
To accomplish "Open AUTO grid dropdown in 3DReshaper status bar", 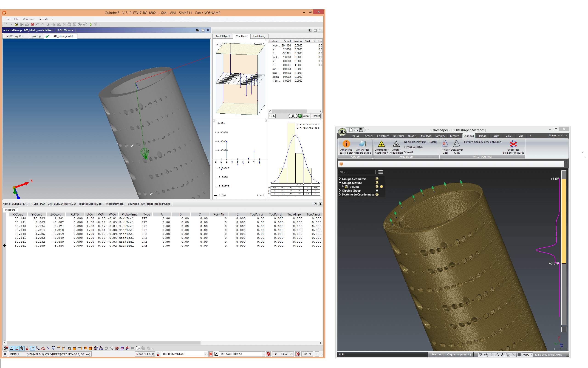I will (531, 355).
